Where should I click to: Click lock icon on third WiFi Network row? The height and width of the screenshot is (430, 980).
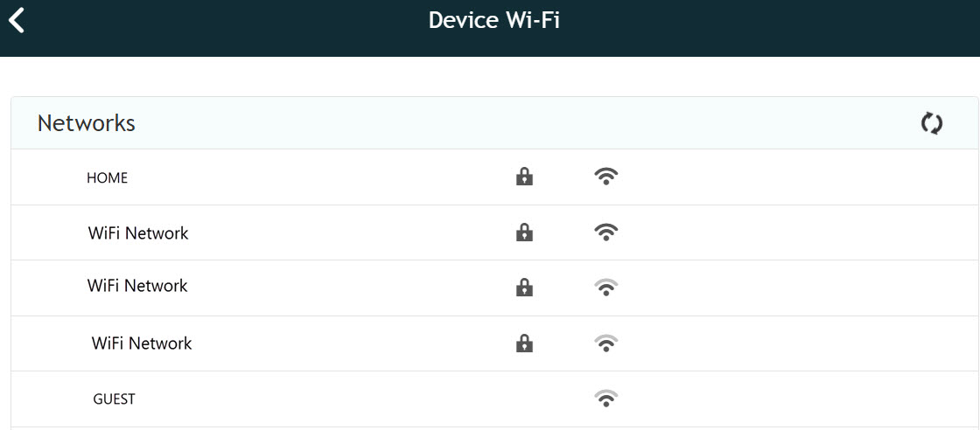[x=524, y=343]
